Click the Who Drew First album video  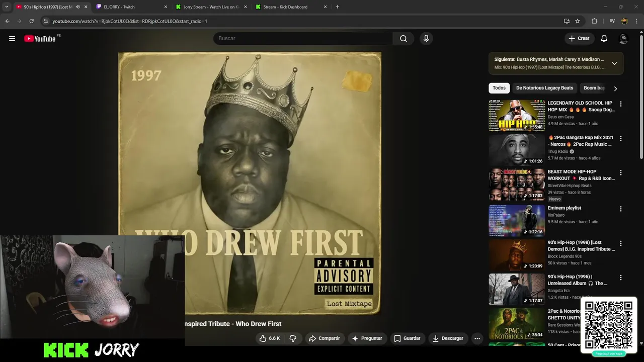(x=250, y=183)
